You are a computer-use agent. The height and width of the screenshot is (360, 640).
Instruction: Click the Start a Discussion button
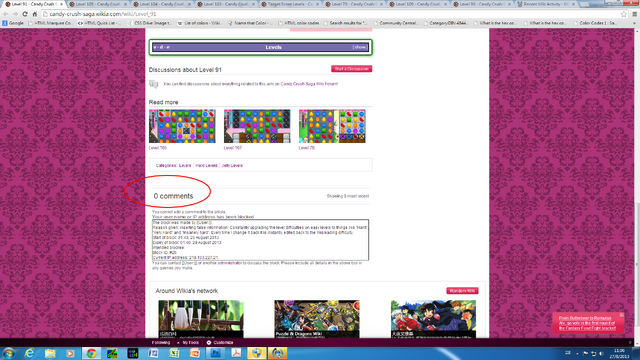351,69
